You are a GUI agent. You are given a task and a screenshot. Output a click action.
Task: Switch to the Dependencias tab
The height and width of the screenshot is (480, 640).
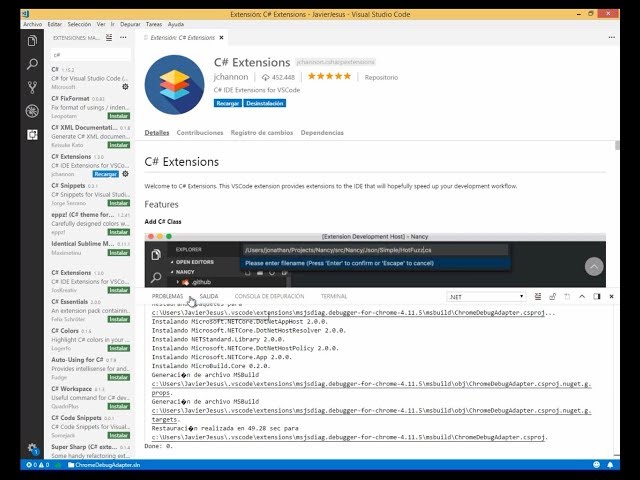click(322, 133)
